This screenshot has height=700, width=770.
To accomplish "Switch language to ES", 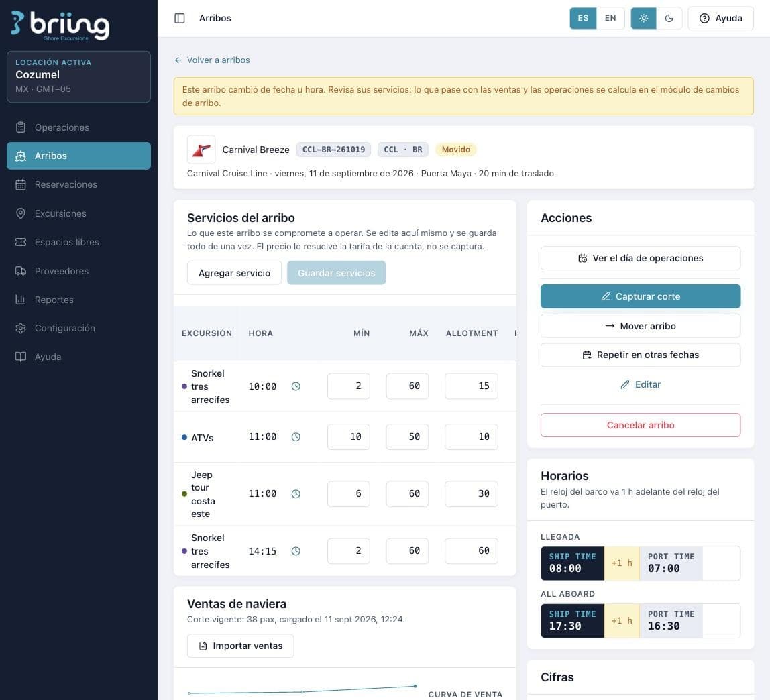I will click(583, 18).
